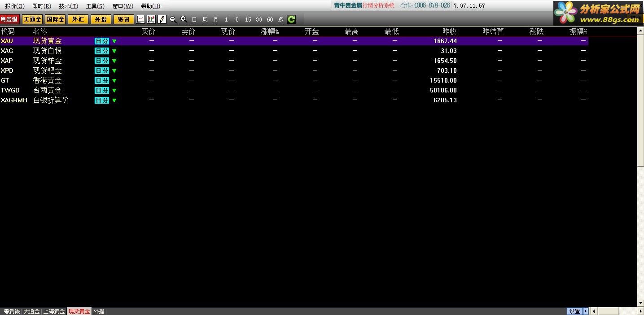
Task: Open the 技术(T) menu
Action: click(x=68, y=6)
